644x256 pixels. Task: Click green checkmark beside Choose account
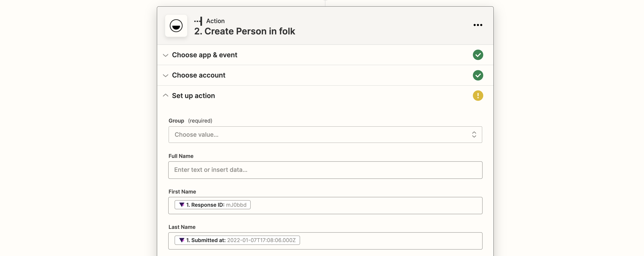pos(478,75)
